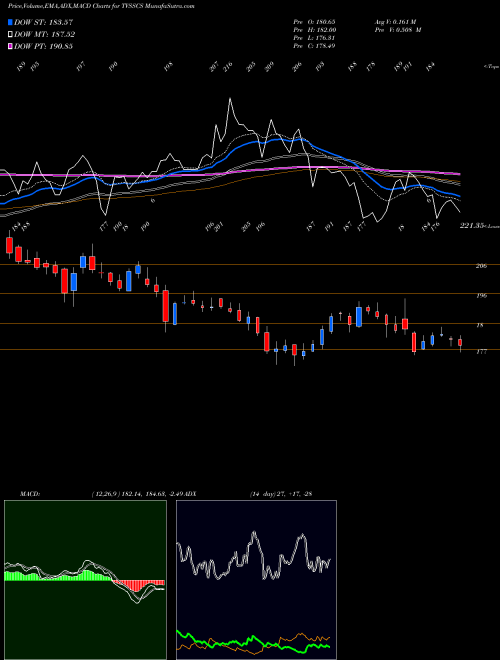Click the 'Pre C: 178.49' value
The height and width of the screenshot is (660, 500).
point(314,46)
